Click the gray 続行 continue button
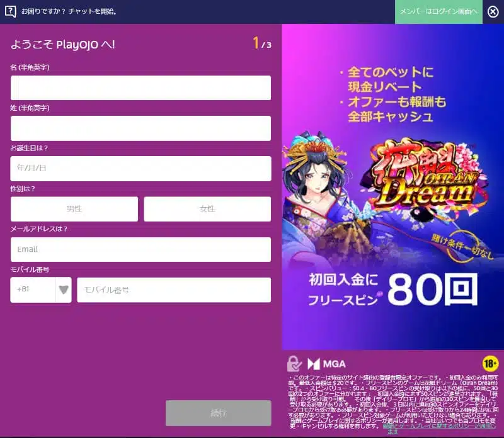 (x=218, y=413)
